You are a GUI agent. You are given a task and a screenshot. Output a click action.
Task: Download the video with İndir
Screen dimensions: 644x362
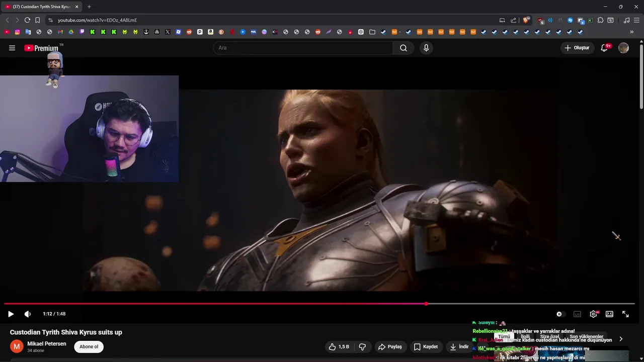(x=459, y=346)
